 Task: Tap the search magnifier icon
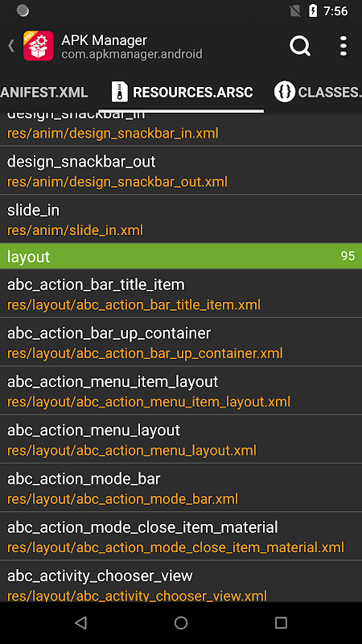tap(300, 46)
